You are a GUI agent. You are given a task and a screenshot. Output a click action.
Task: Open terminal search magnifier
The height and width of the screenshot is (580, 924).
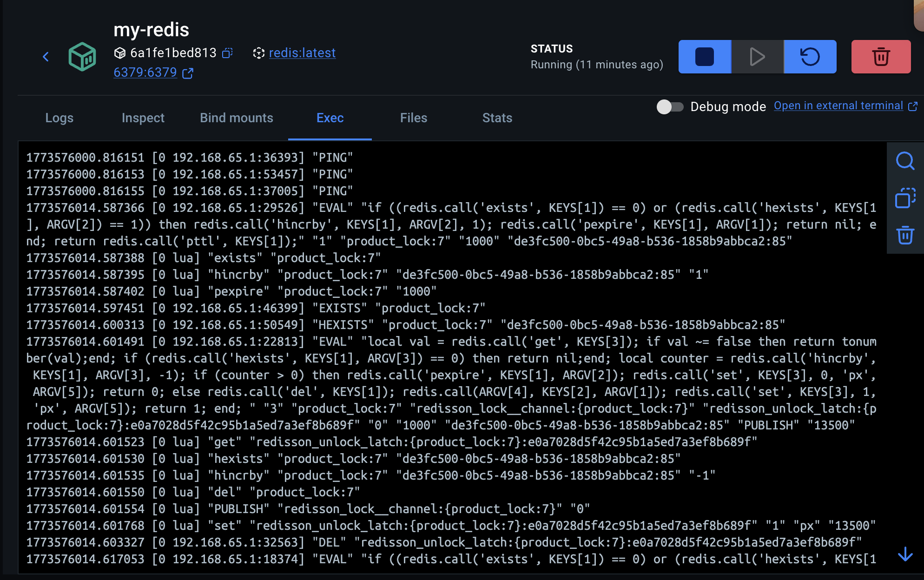(x=904, y=161)
